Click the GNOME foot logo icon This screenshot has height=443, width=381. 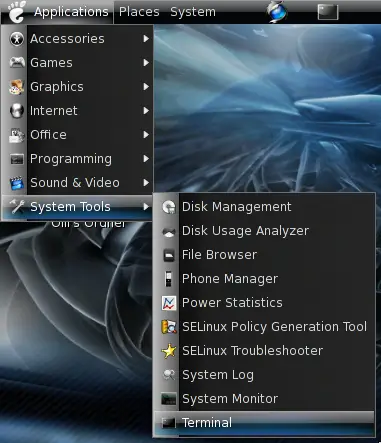(17, 12)
